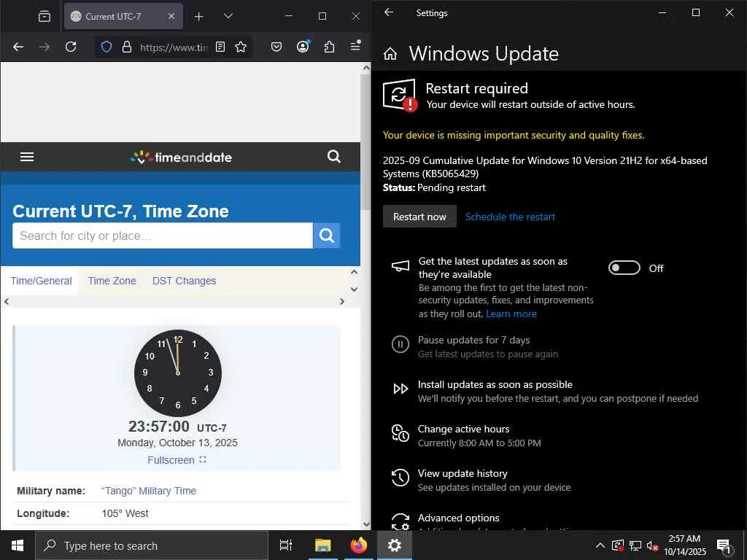Show site security padlock info
Image resolution: width=747 pixels, height=560 pixels.
click(x=127, y=47)
